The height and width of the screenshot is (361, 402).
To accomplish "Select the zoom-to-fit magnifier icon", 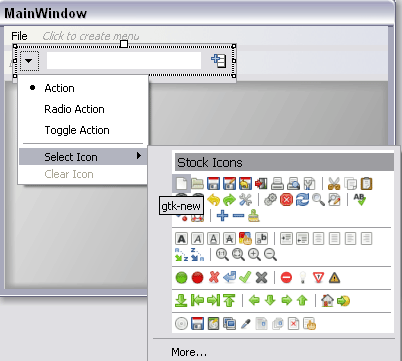I will (x=238, y=255).
